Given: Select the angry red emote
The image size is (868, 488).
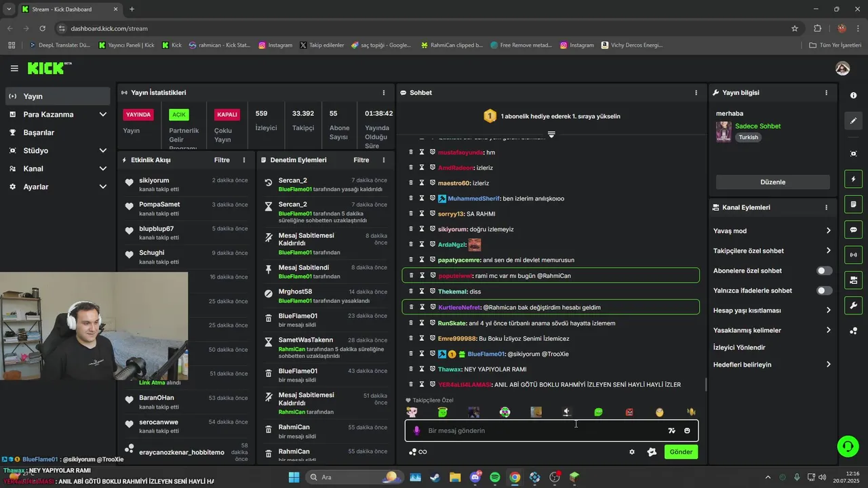Looking at the screenshot, I should point(629,412).
